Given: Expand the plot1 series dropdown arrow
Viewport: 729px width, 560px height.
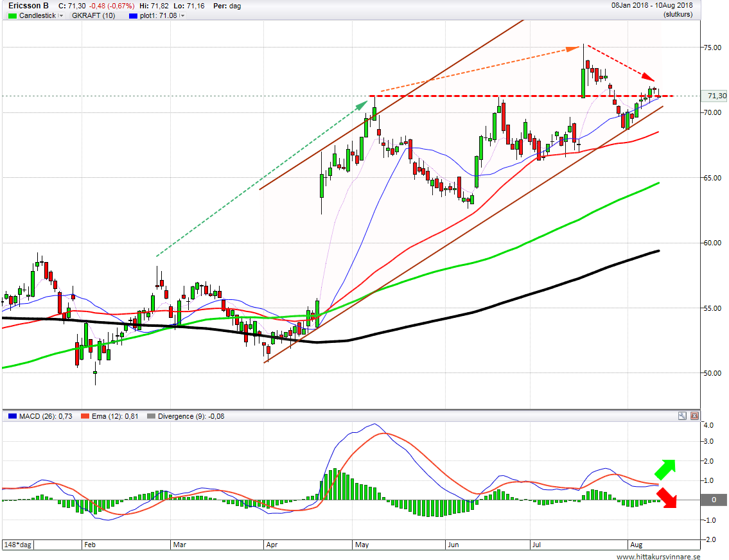Looking at the screenshot, I should [x=182, y=16].
